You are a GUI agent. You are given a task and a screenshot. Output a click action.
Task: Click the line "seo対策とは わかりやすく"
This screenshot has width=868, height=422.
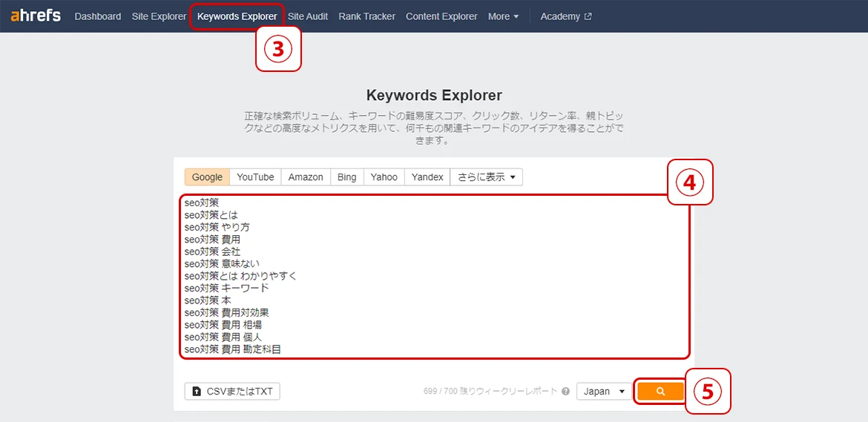[x=240, y=276]
